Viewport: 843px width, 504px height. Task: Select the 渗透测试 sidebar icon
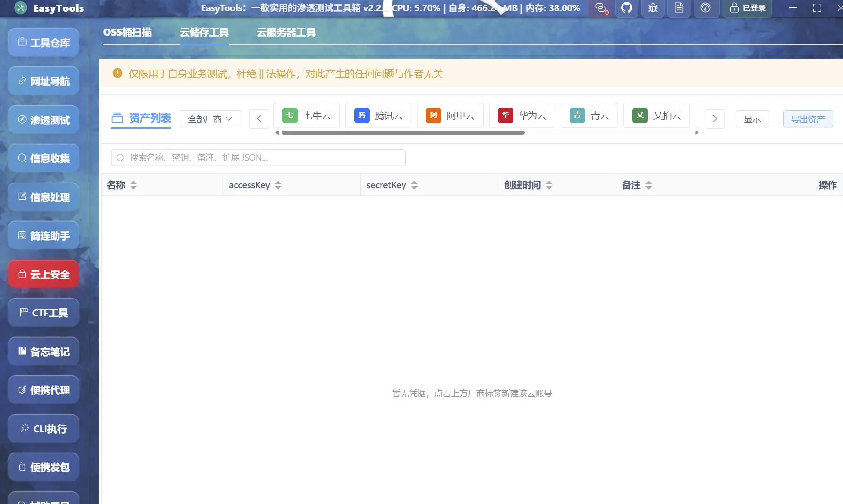click(44, 119)
